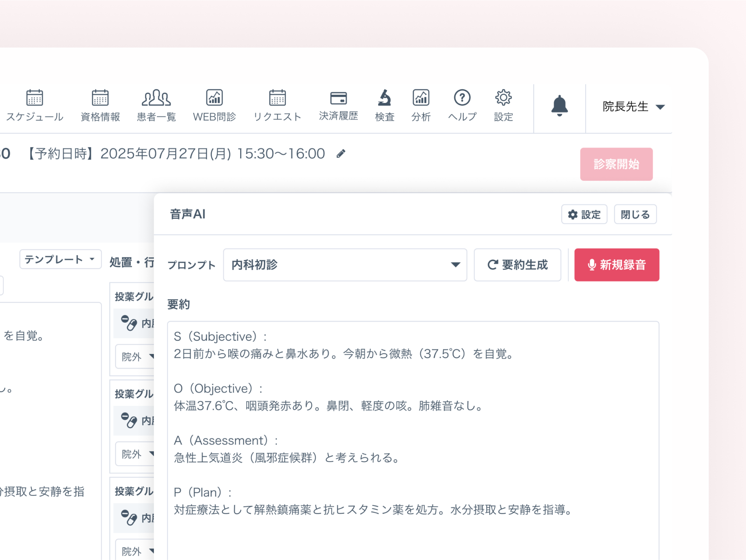Open the 音声AI 設定 gear settings
The width and height of the screenshot is (746, 560).
tap(584, 214)
